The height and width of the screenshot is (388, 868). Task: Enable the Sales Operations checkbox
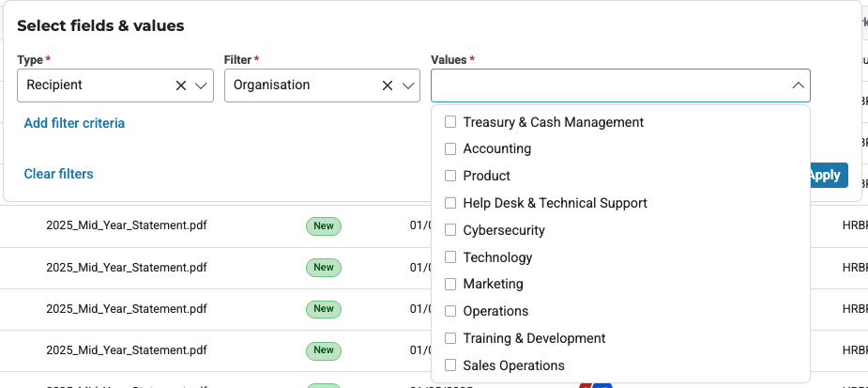click(x=450, y=365)
